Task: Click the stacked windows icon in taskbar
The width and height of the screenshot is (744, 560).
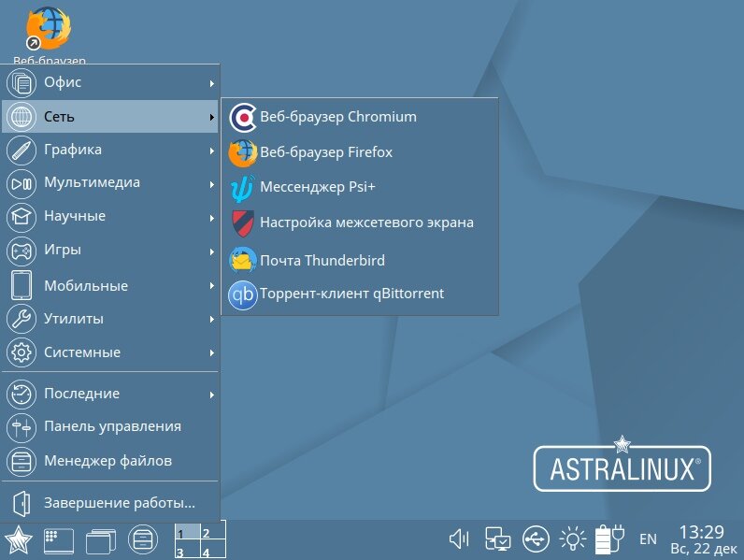Action: [101, 541]
